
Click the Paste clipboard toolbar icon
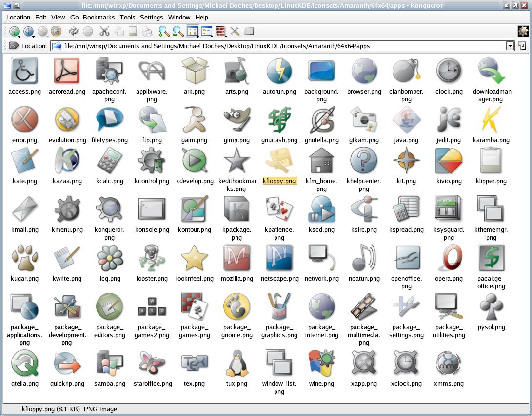click(133, 31)
